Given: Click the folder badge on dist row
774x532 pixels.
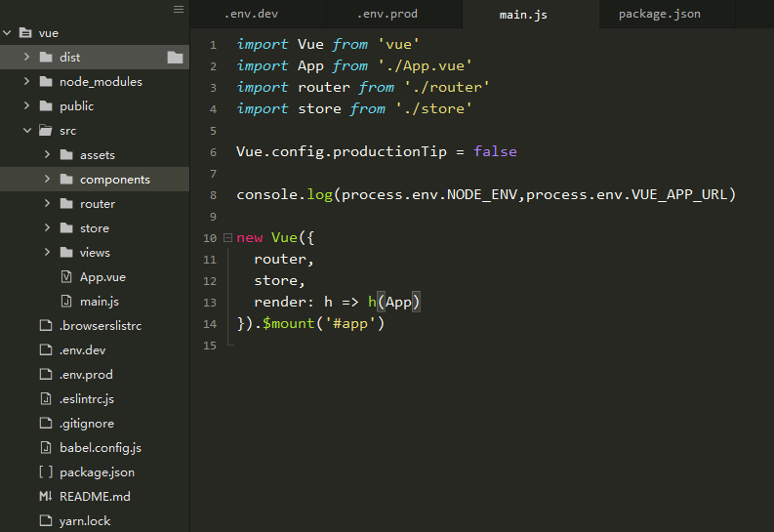Looking at the screenshot, I should pos(175,58).
